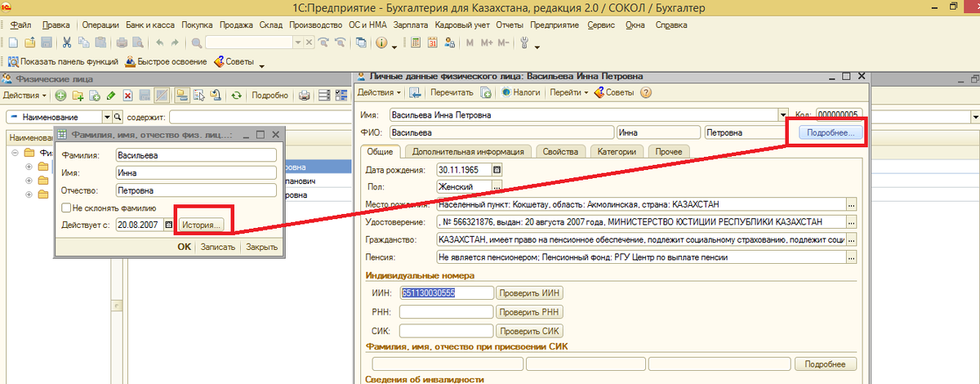980x384 pixels.
Task: Open the calendar icon in main toolbar
Action: 432,42
